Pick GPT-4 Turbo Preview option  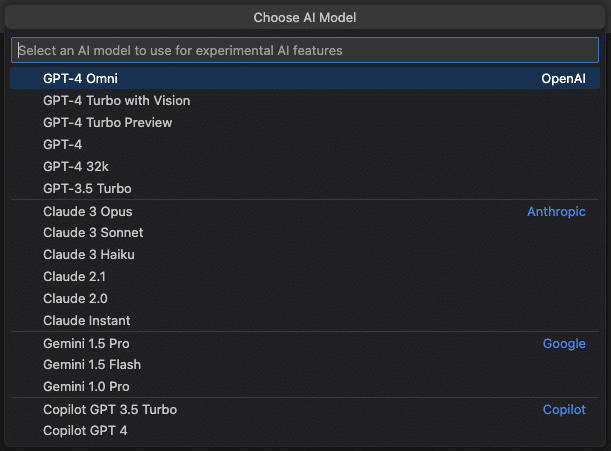coord(305,122)
